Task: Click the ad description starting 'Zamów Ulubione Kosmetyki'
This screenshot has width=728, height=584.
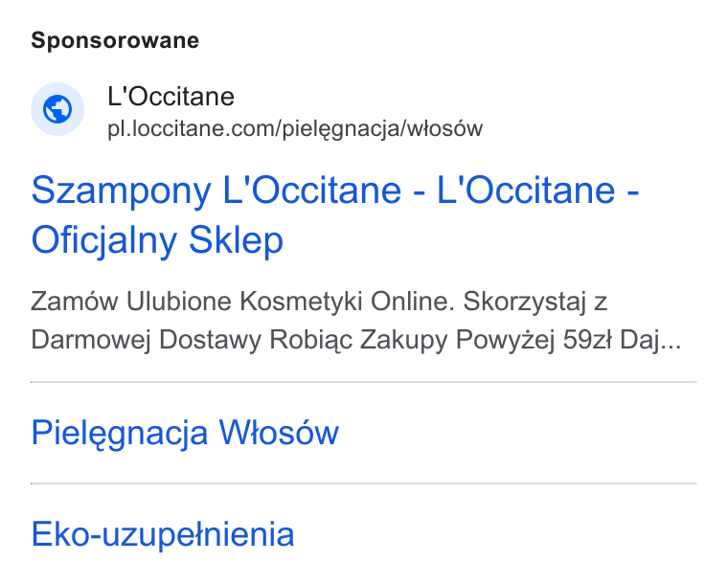Action: tap(356, 321)
